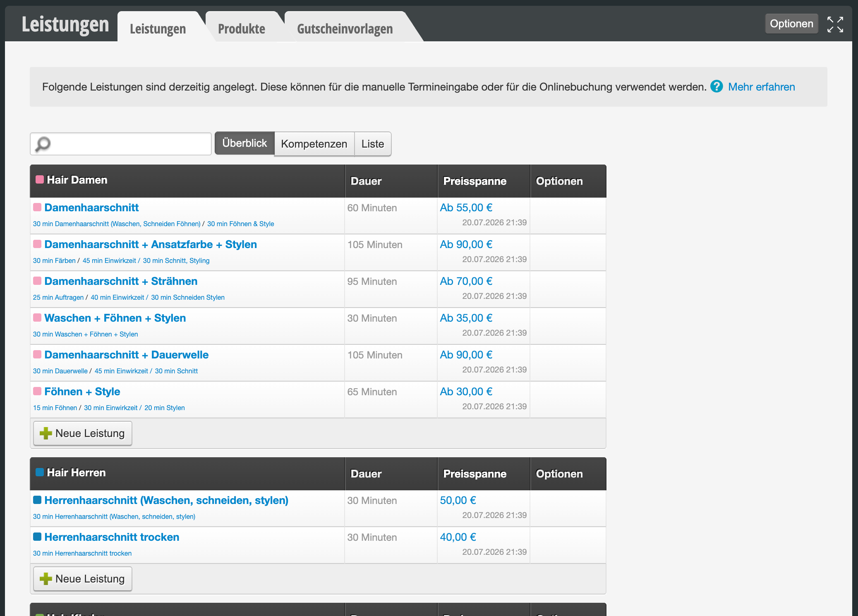Screen dimensions: 858x616
Task: Open the Gutscheinvorlagen tab
Action: pyautogui.click(x=345, y=29)
